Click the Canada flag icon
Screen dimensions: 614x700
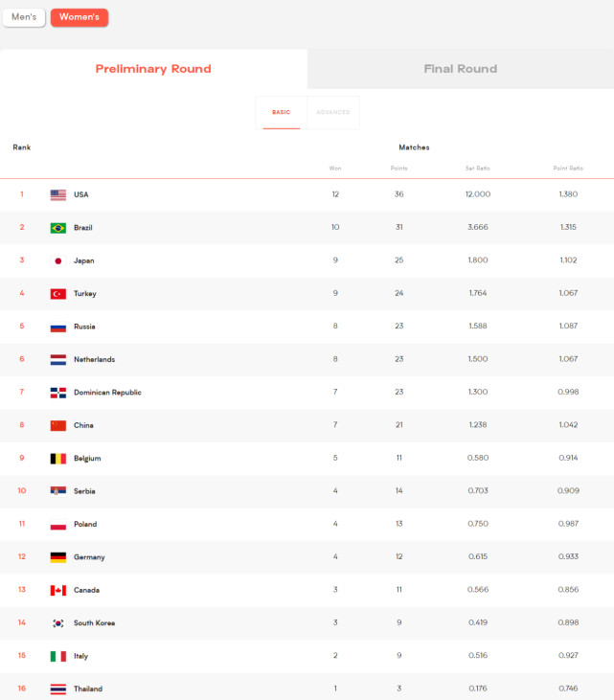[x=58, y=590]
